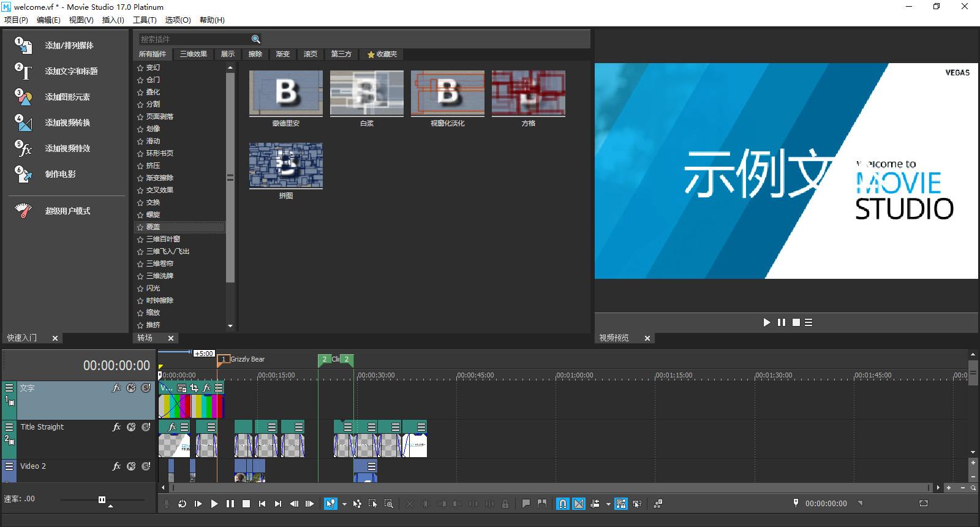The height and width of the screenshot is (527, 980).
Task: Open event pan/crop on the first 文字 clip
Action: pos(194,388)
